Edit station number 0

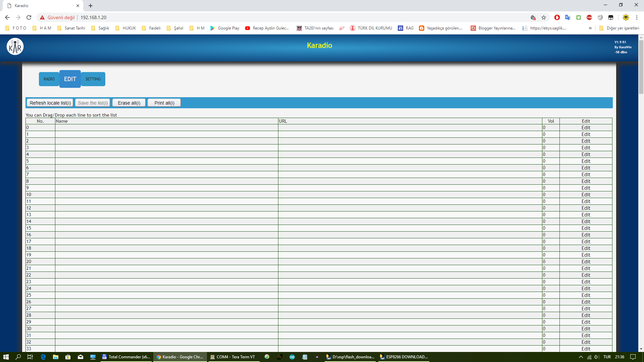tap(586, 128)
